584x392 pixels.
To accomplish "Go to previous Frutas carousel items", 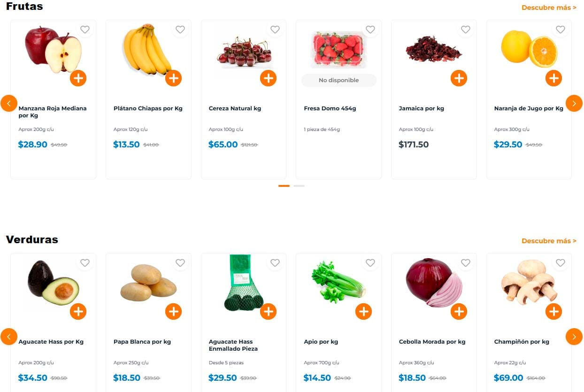I will coord(9,103).
